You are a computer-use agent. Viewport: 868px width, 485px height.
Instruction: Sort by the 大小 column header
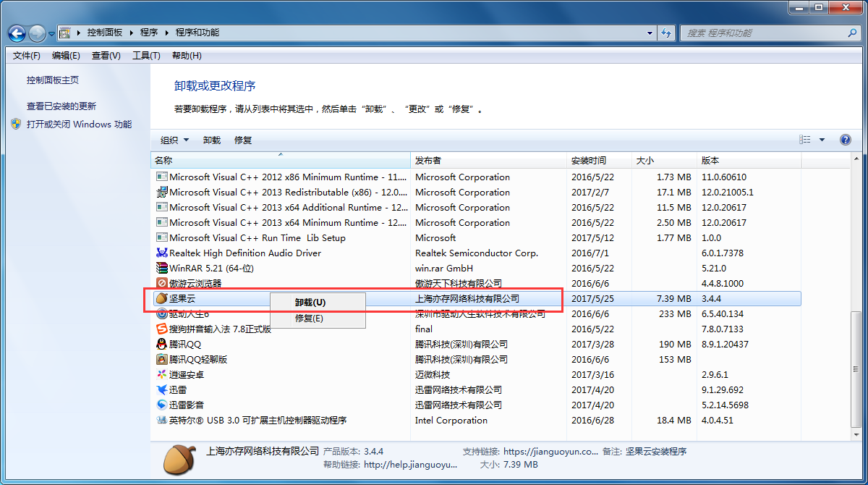[x=665, y=160]
